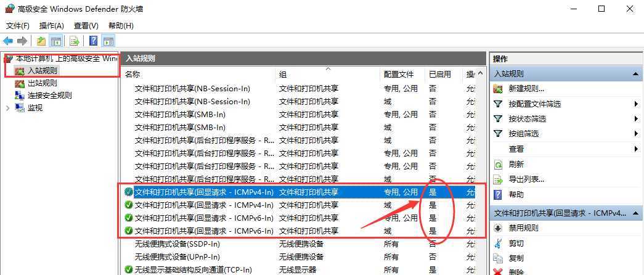Toggle the Show/Hide Action Pane toolbar icon

[x=108, y=41]
